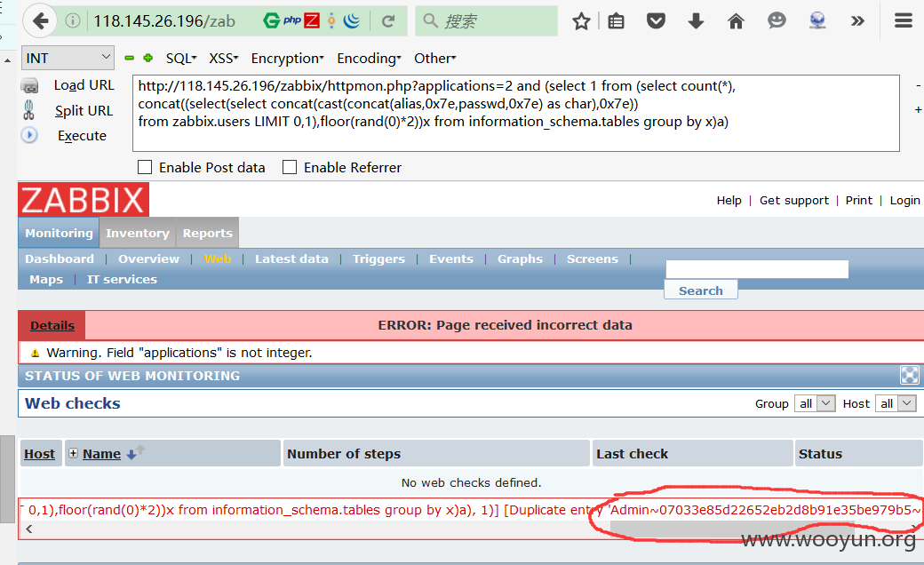Click the Login link
This screenshot has width=924, height=565.
(x=904, y=200)
